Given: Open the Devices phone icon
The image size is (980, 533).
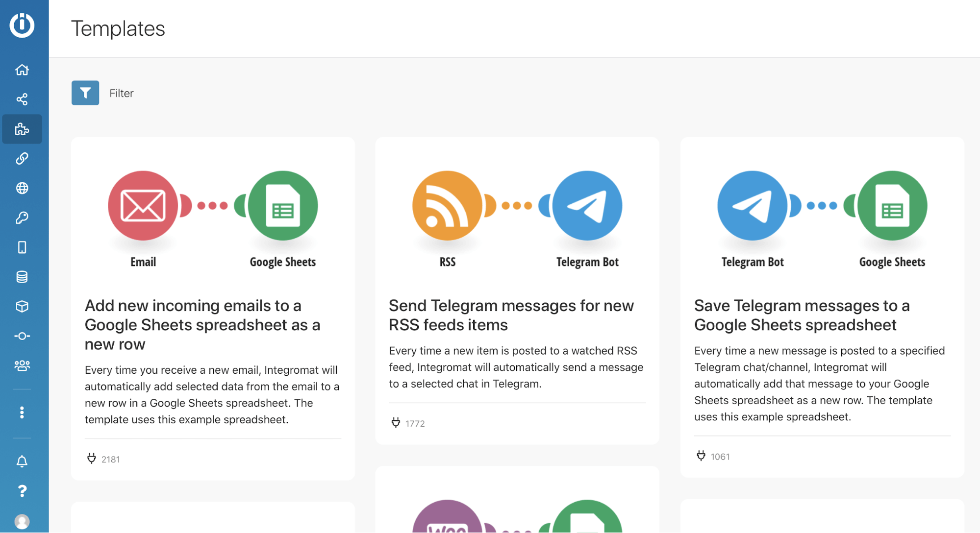Looking at the screenshot, I should click(x=22, y=247).
